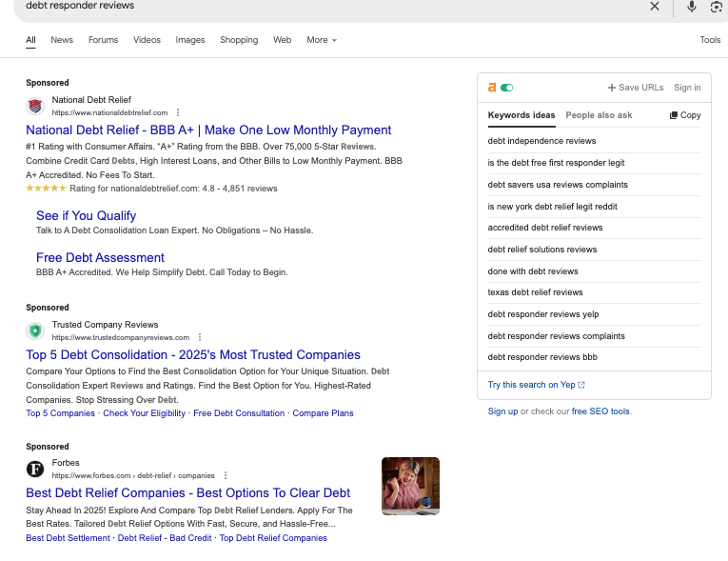The width and height of the screenshot is (728, 561).
Task: Expand the More search filters dropdown
Action: [321, 40]
